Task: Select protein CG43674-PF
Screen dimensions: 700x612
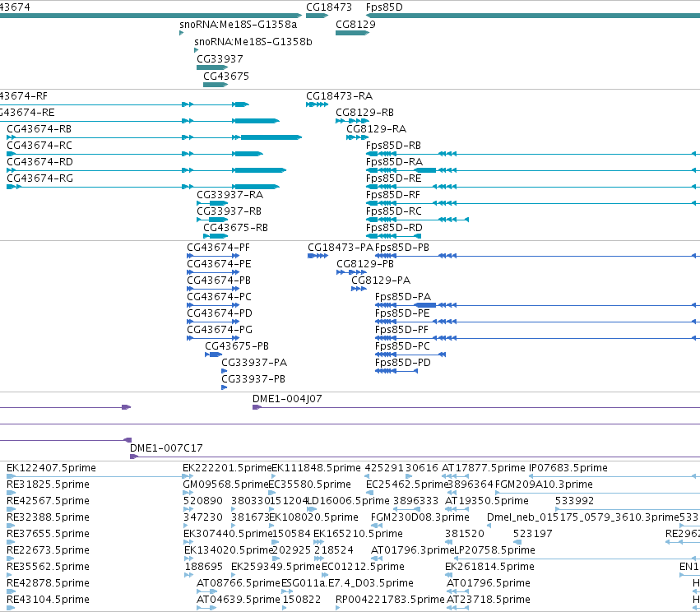Action: coord(218,248)
